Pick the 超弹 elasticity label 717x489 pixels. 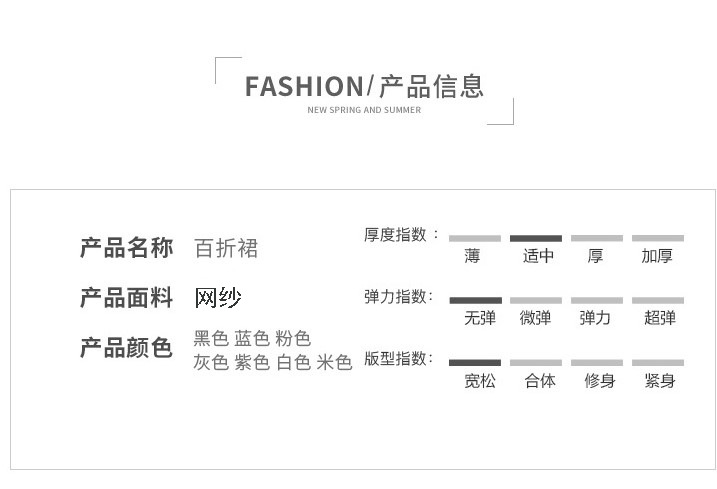click(659, 319)
